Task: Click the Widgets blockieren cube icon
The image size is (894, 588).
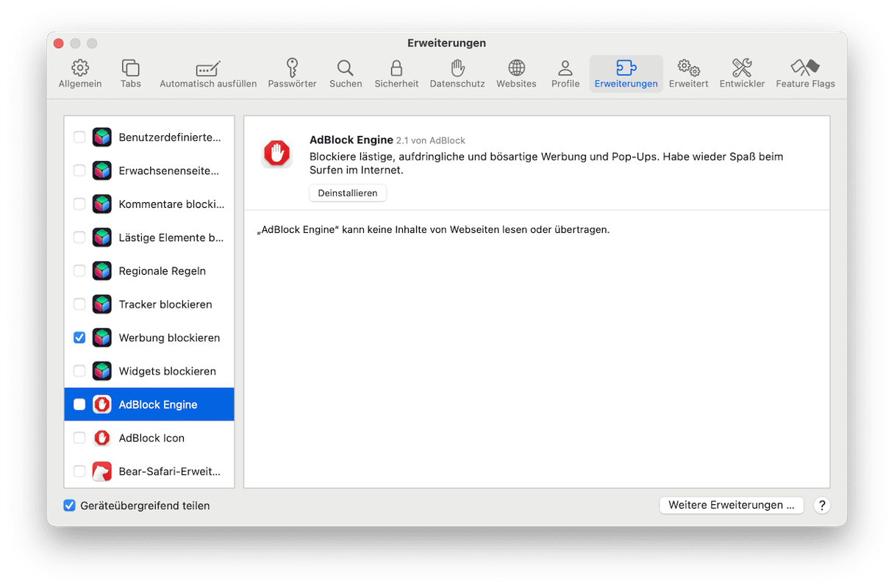Action: (102, 371)
